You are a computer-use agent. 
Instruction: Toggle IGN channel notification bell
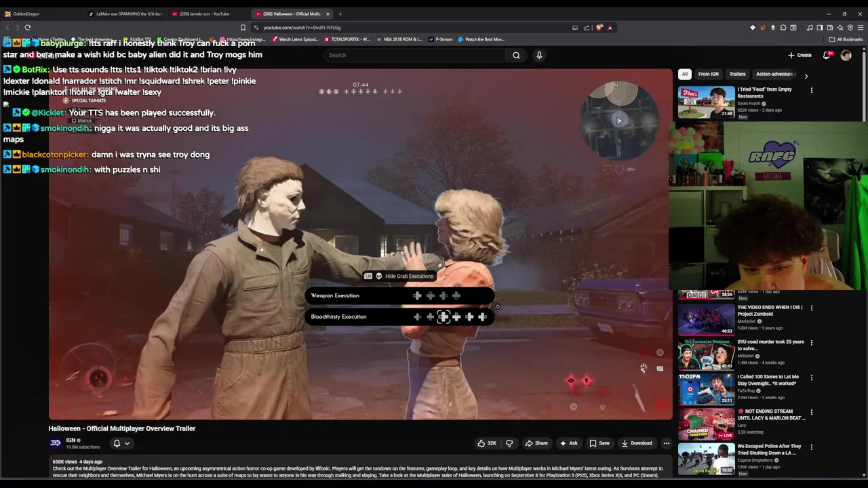coord(117,443)
